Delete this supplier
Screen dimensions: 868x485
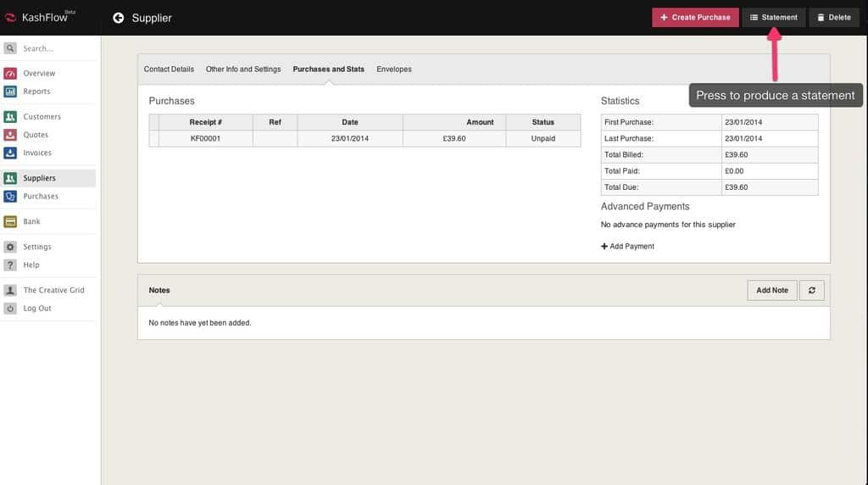click(832, 18)
